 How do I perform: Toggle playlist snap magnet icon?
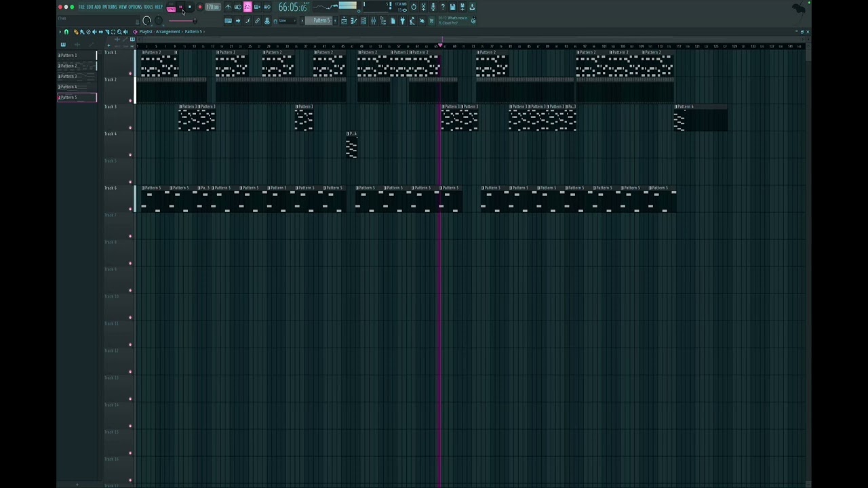(x=66, y=32)
